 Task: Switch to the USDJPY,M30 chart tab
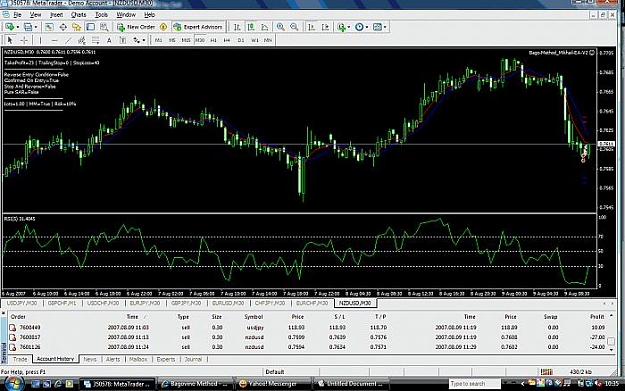[x=22, y=303]
